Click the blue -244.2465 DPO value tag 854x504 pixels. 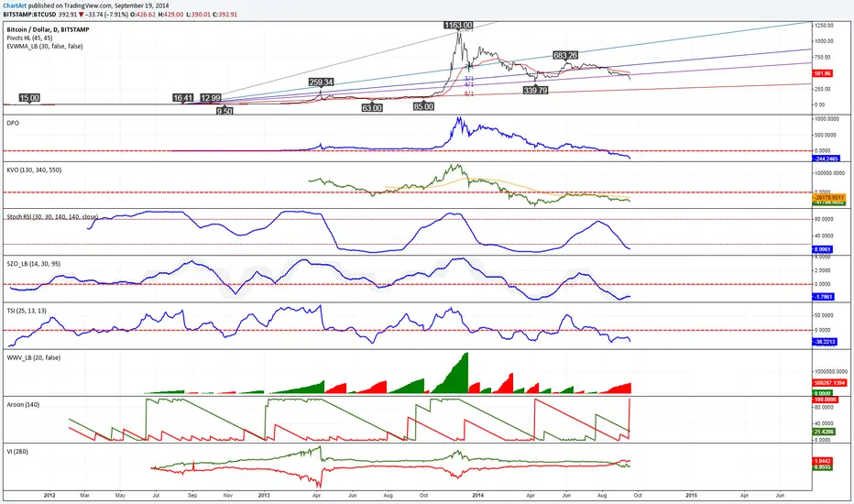click(x=826, y=159)
